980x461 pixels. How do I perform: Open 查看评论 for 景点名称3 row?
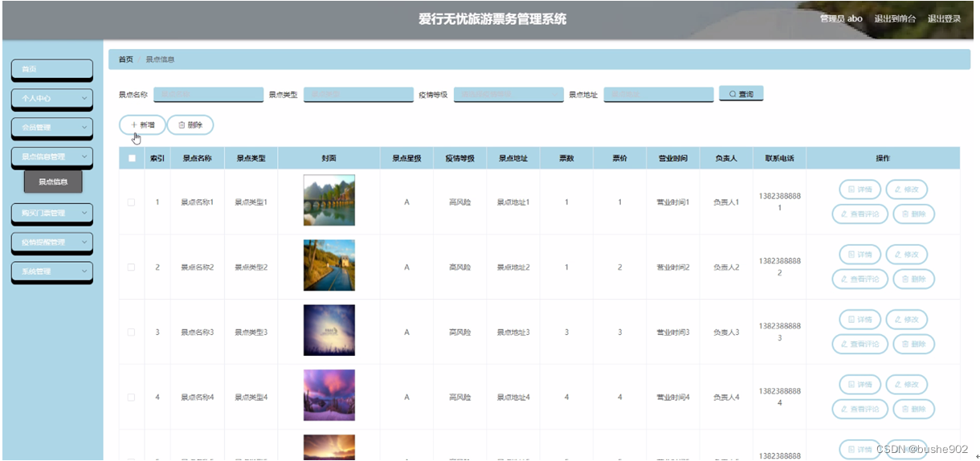point(860,344)
